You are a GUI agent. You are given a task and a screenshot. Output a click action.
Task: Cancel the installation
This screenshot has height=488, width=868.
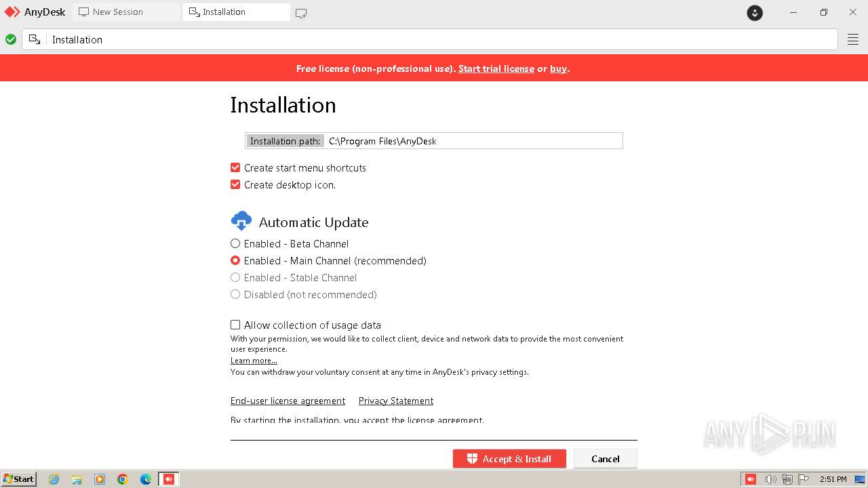pos(606,459)
